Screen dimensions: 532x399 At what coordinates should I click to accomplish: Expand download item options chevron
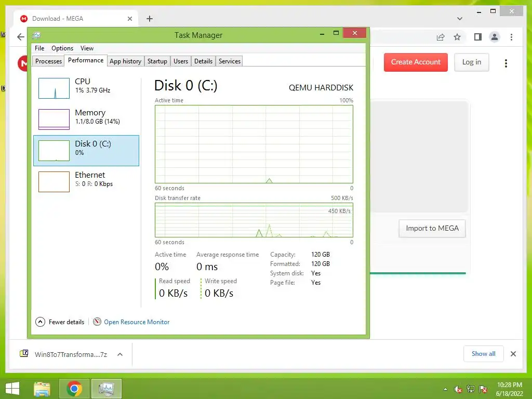[x=120, y=354]
